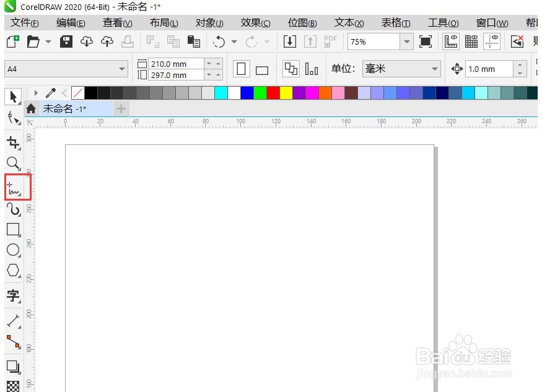Activate the Text tool
Image resolution: width=542 pixels, height=392 pixels.
(x=14, y=296)
